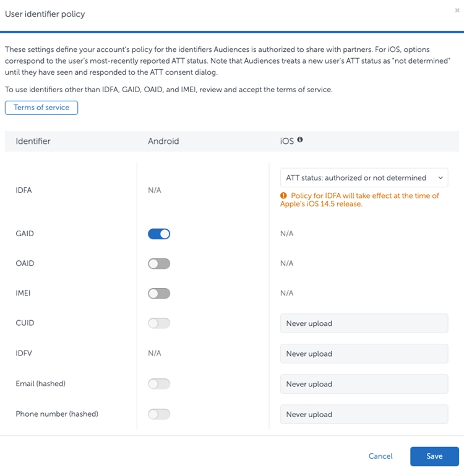The image size is (464, 476).
Task: Click the iOS info icon
Action: click(300, 140)
